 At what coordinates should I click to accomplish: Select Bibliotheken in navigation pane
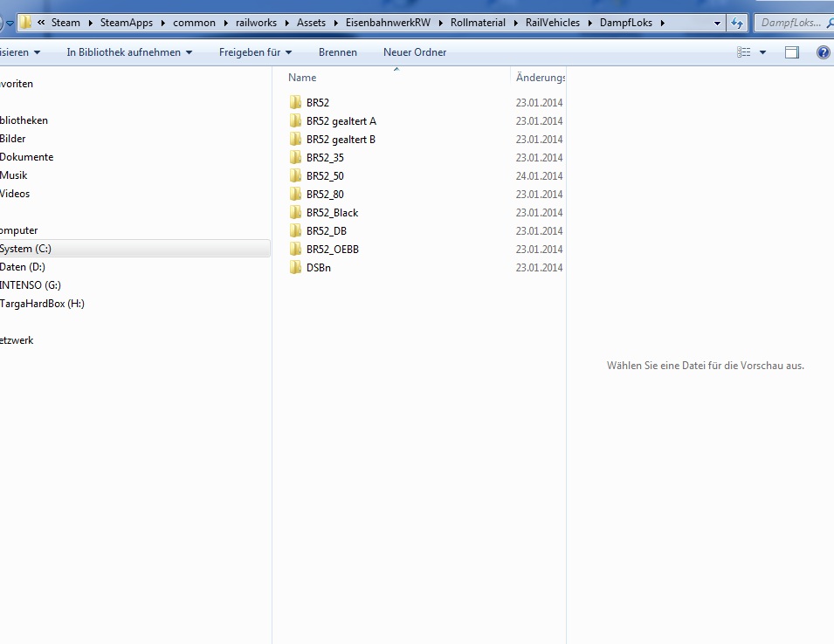pos(24,120)
